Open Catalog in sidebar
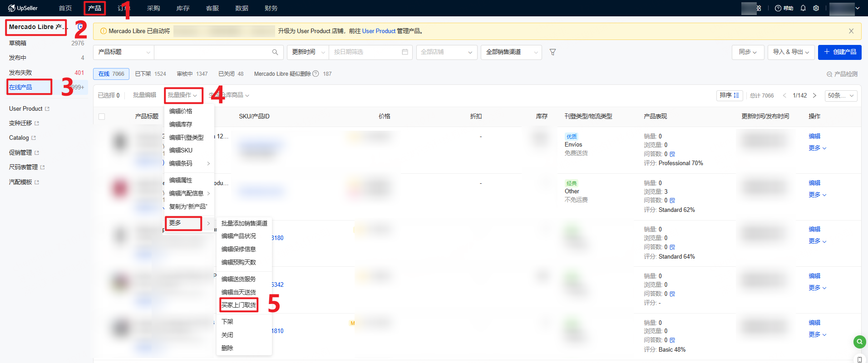Viewport: 868px width, 363px height. click(22, 137)
